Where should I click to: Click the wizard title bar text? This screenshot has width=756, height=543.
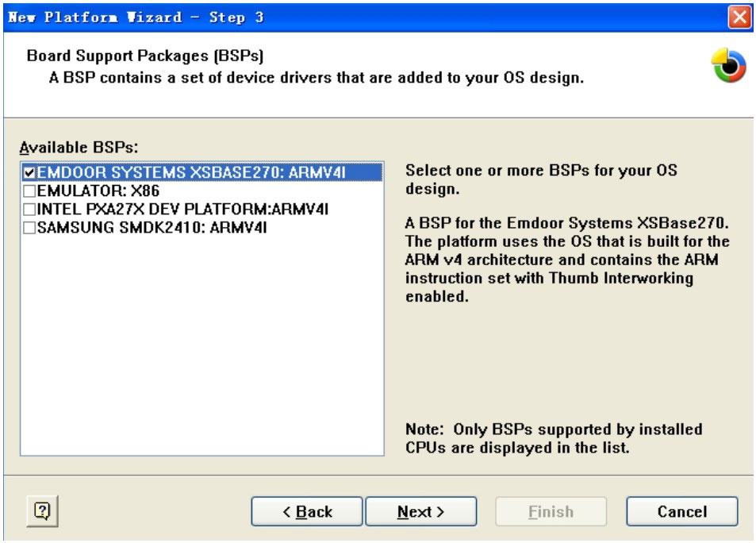pyautogui.click(x=136, y=17)
